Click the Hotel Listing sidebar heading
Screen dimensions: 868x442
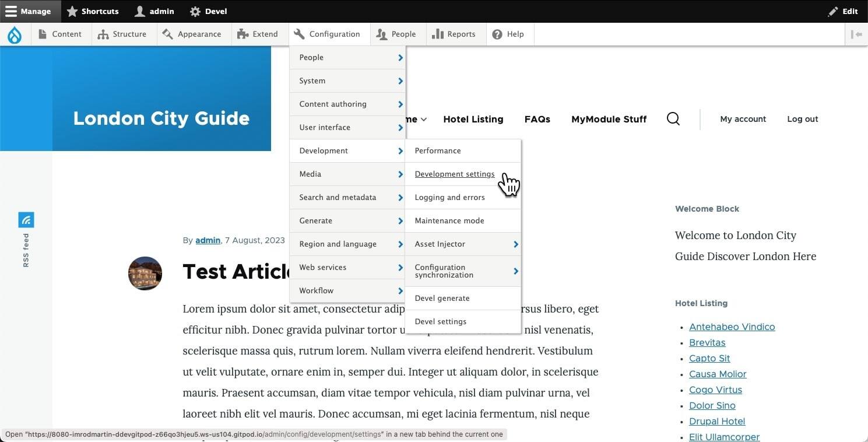point(701,303)
